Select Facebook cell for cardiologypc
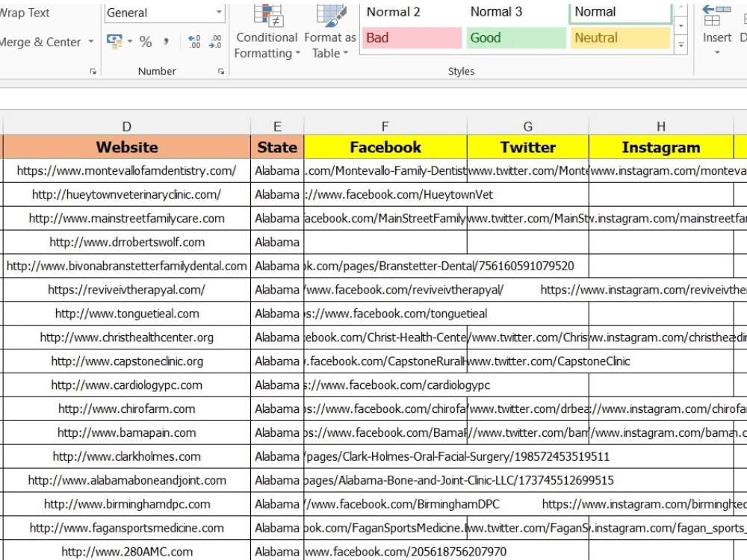The height and width of the screenshot is (560, 747). (x=385, y=385)
